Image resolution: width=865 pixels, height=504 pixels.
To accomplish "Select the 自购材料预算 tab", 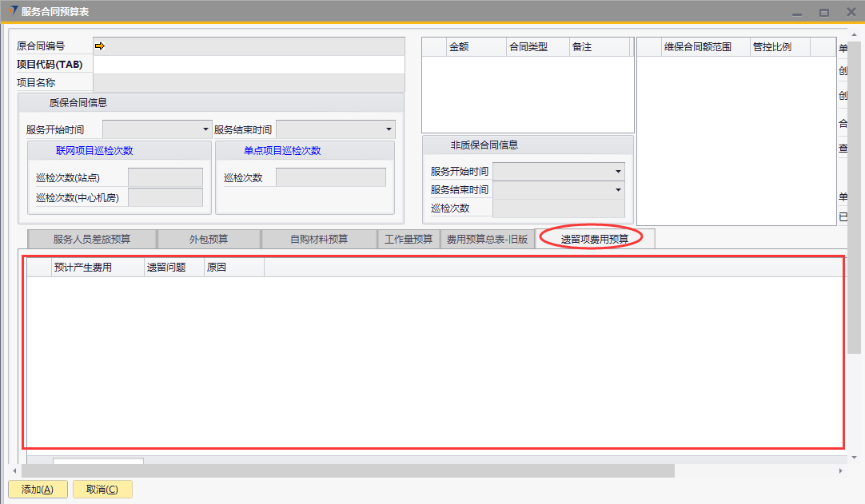I will 319,239.
